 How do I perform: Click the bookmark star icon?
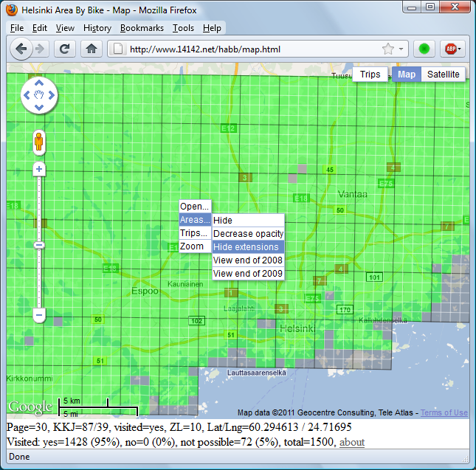click(x=387, y=49)
